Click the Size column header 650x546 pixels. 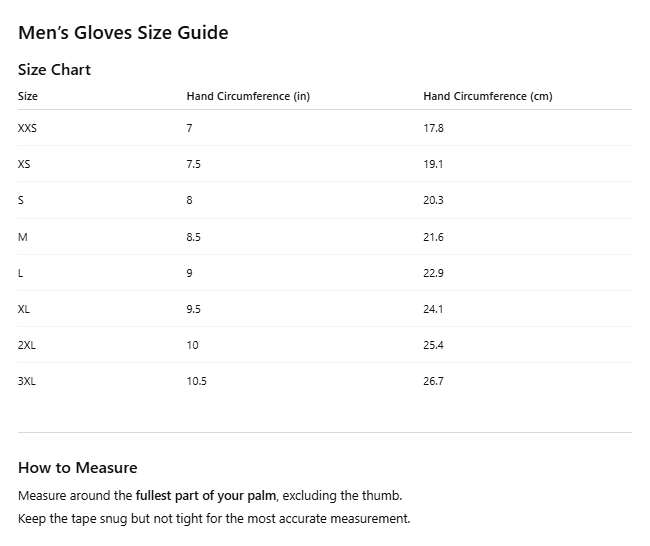pos(28,97)
